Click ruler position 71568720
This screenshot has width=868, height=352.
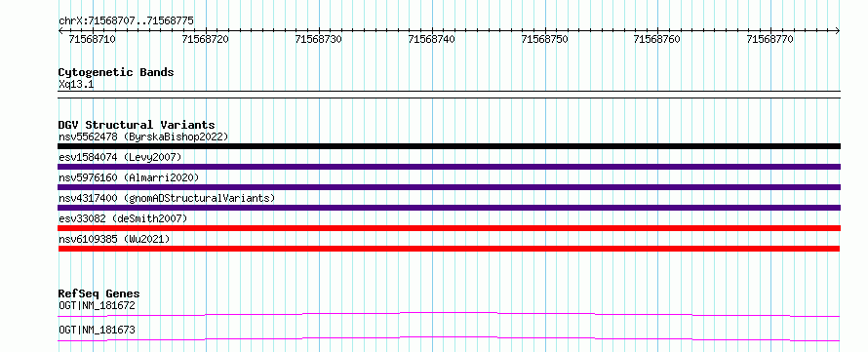(206, 39)
